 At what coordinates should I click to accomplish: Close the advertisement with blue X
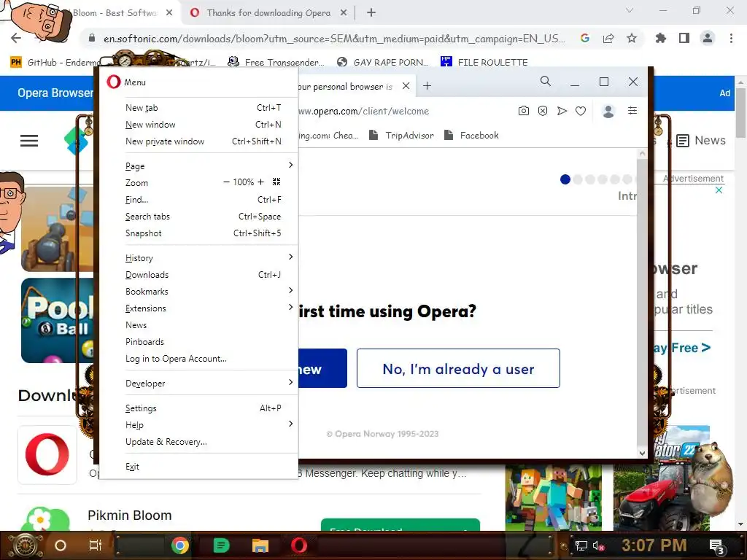point(719,190)
